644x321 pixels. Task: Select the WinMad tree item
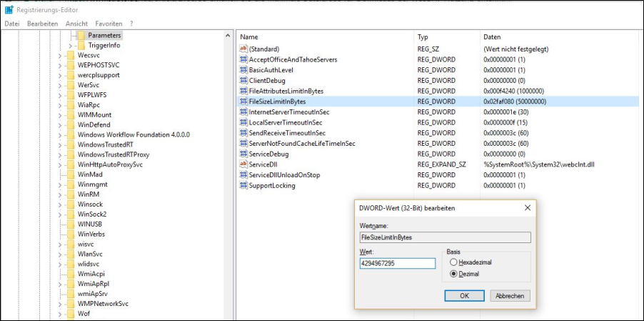point(90,174)
